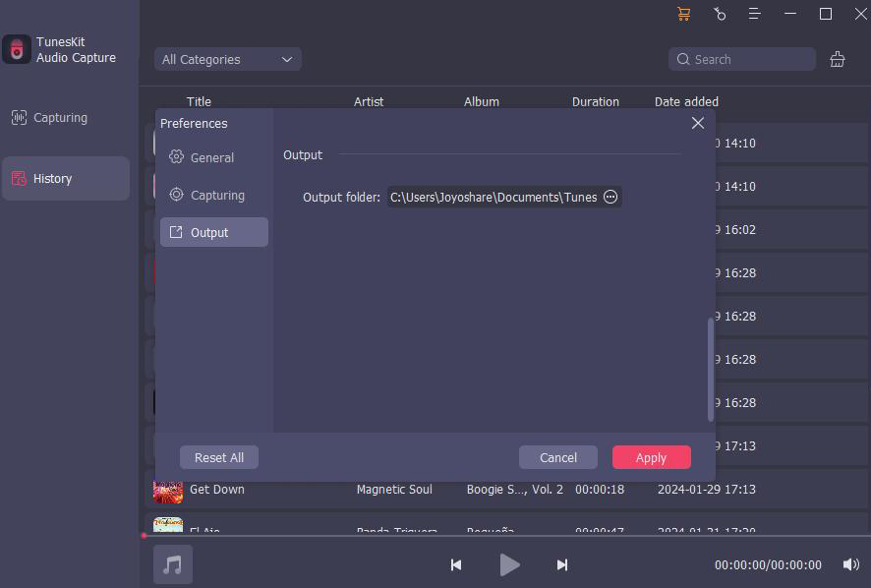Click the playback progress bar handle
The height and width of the screenshot is (588, 871).
pos(144,536)
